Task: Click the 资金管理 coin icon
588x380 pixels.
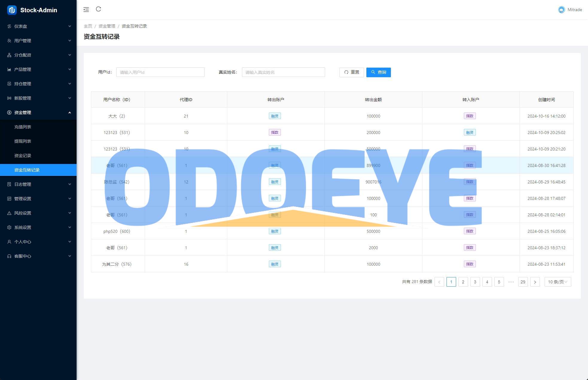Action: click(9, 113)
